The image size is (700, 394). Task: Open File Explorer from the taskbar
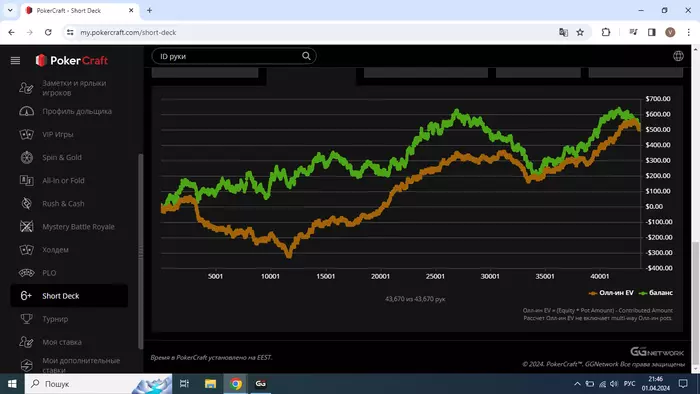click(210, 384)
